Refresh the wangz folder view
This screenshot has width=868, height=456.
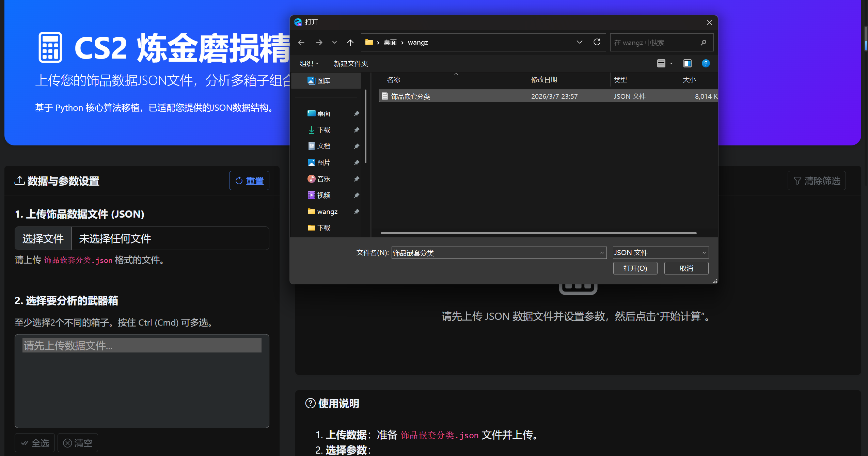[597, 42]
